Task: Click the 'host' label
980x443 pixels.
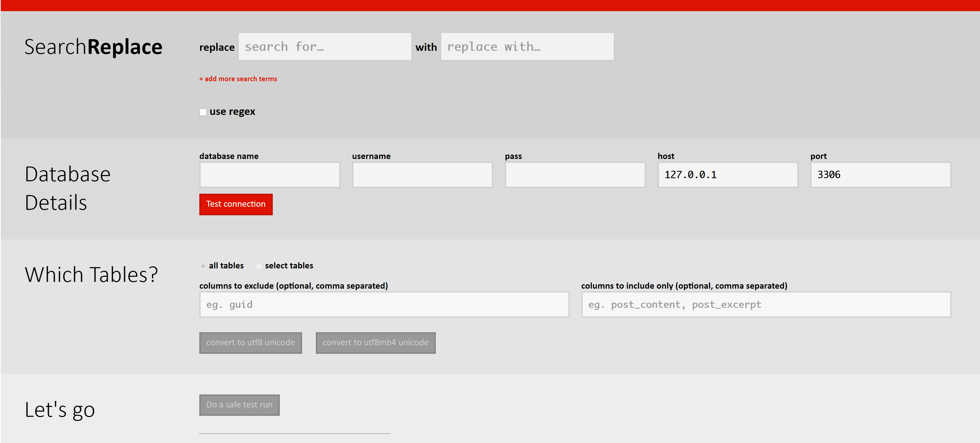Action: click(666, 156)
